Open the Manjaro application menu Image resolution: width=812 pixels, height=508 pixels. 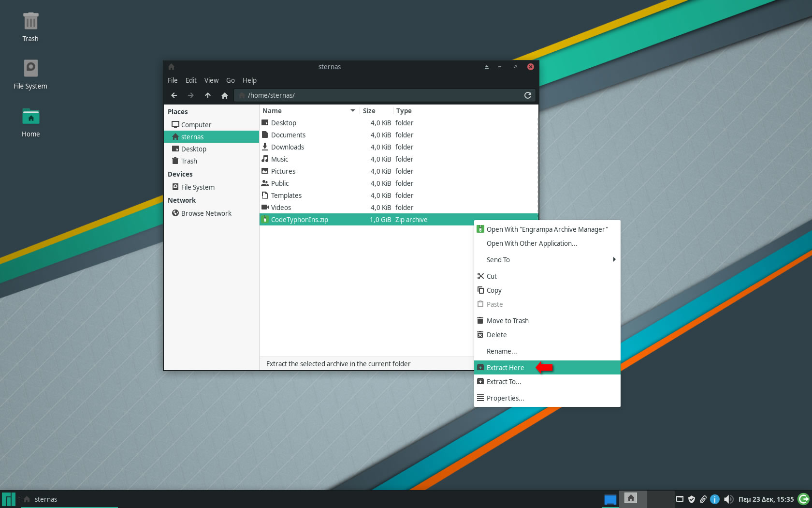[x=9, y=499]
